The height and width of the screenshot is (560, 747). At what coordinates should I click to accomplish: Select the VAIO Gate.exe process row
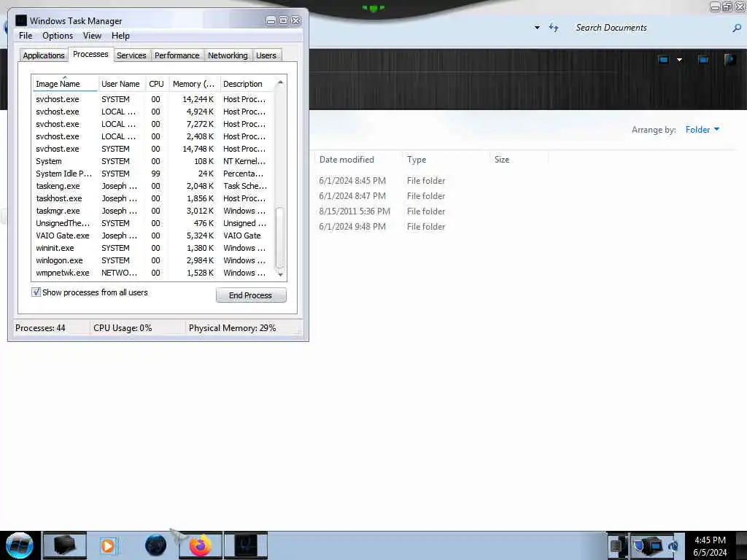click(153, 236)
